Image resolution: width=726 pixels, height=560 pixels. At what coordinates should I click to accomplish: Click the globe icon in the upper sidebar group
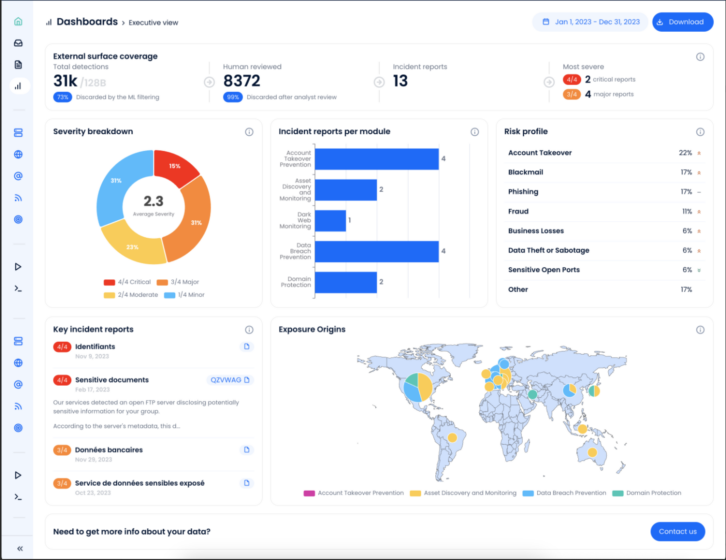(x=18, y=154)
